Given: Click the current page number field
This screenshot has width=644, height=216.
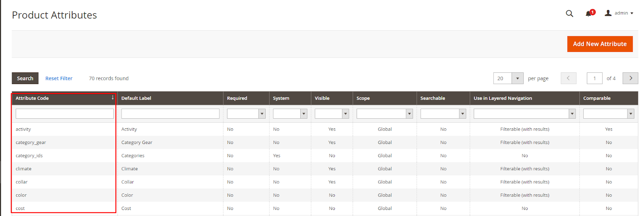Looking at the screenshot, I should click(x=594, y=78).
